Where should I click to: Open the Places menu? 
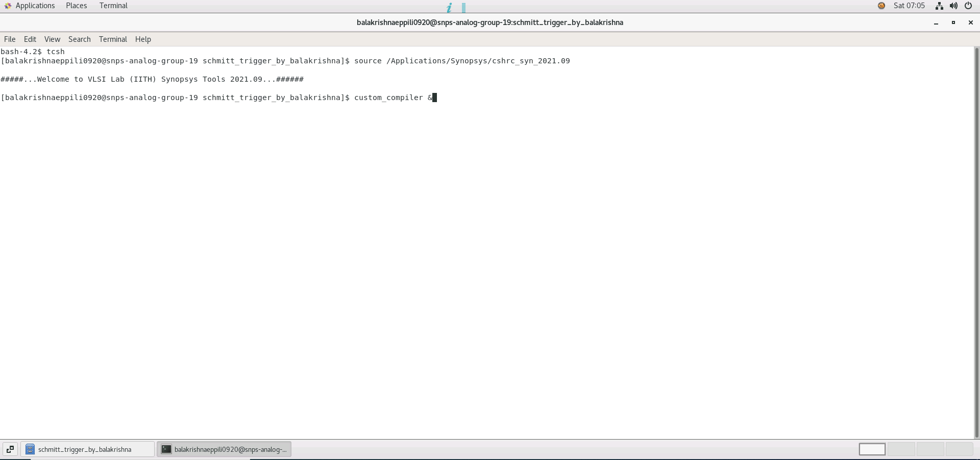[x=76, y=6]
